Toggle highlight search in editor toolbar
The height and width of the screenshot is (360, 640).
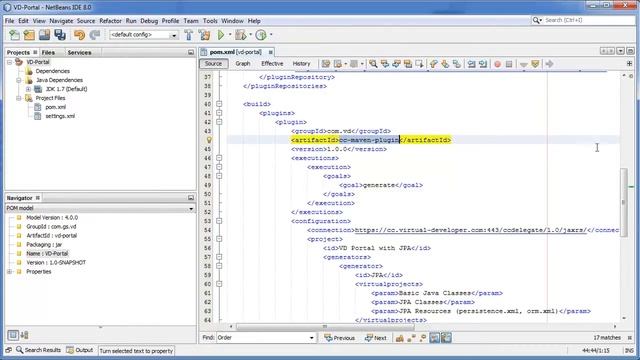pos(408,64)
